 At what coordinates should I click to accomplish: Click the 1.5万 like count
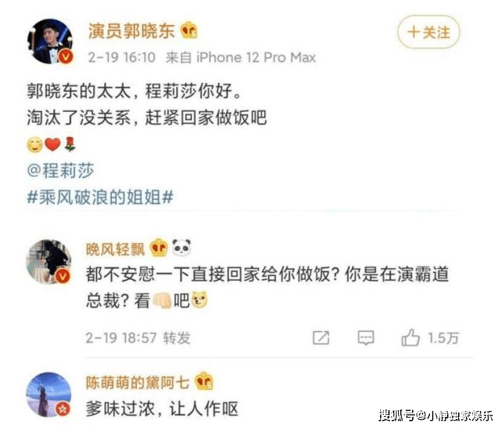pos(443,338)
